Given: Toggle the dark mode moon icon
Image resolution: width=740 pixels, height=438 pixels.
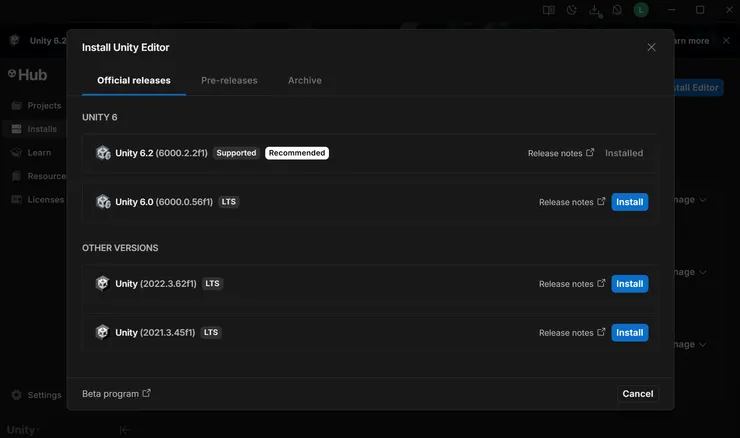Looking at the screenshot, I should pyautogui.click(x=572, y=10).
